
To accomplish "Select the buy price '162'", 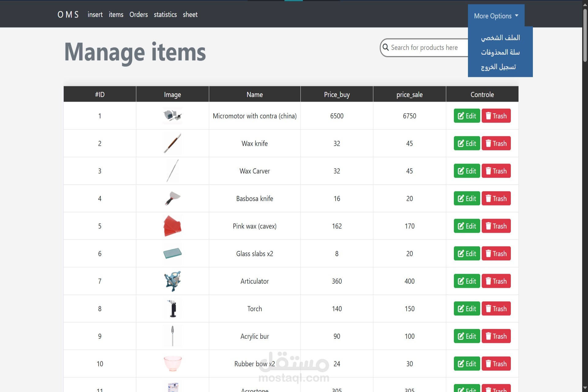I will 337,226.
